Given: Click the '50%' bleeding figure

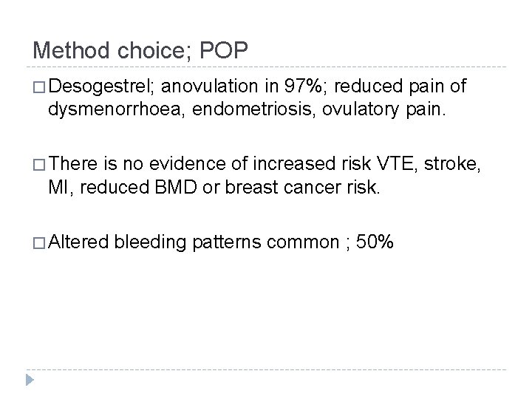Looking at the screenshot, I should pyautogui.click(x=375, y=242).
